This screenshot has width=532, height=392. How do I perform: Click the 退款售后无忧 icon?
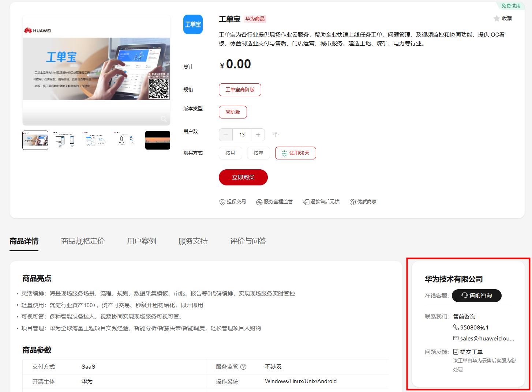[306, 202]
